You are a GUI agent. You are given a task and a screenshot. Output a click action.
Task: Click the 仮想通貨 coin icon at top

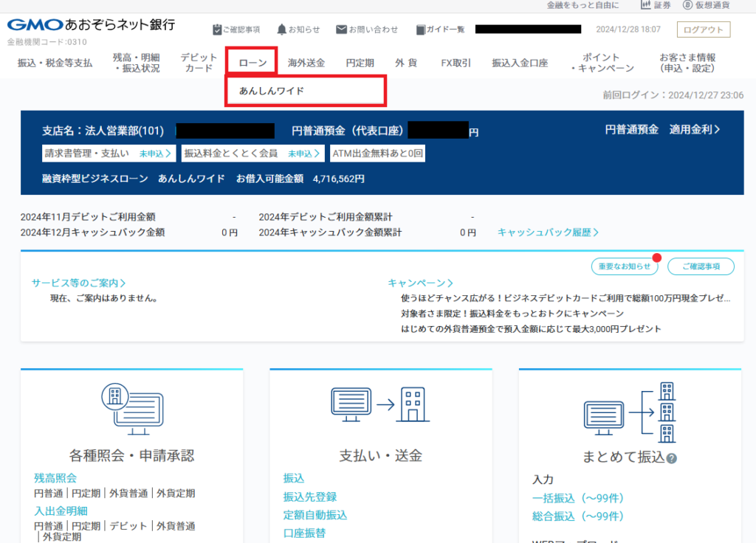pyautogui.click(x=687, y=5)
